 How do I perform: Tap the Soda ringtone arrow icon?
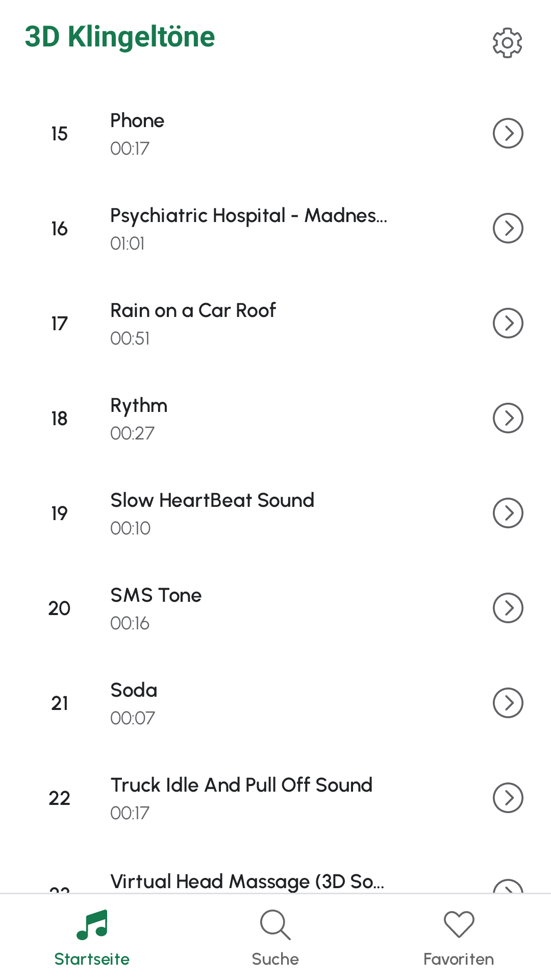pyautogui.click(x=508, y=703)
